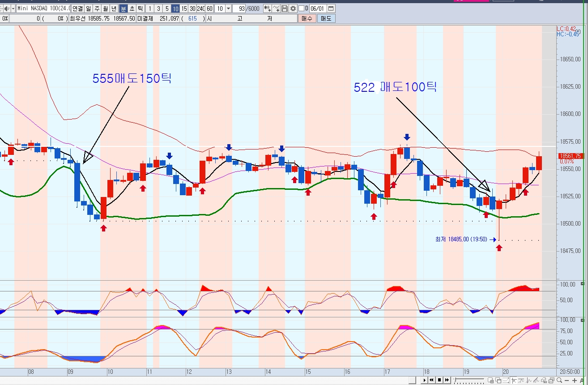Click the replay speed slider

coord(469,380)
